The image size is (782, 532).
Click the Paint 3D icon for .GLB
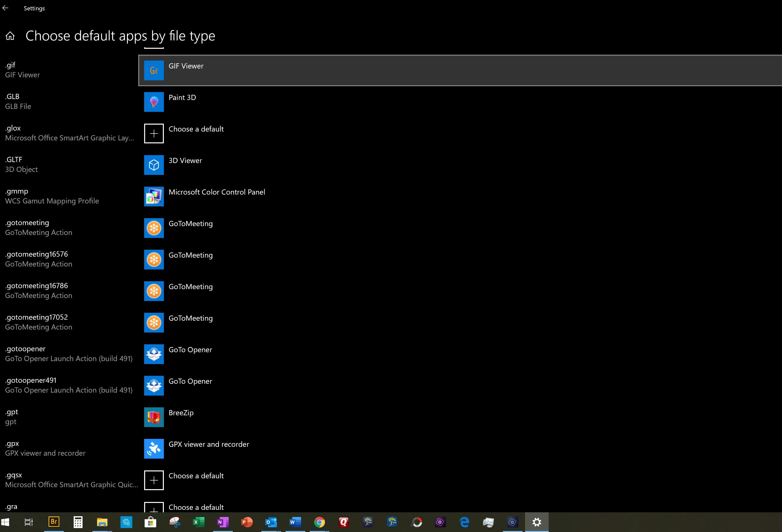click(x=154, y=102)
